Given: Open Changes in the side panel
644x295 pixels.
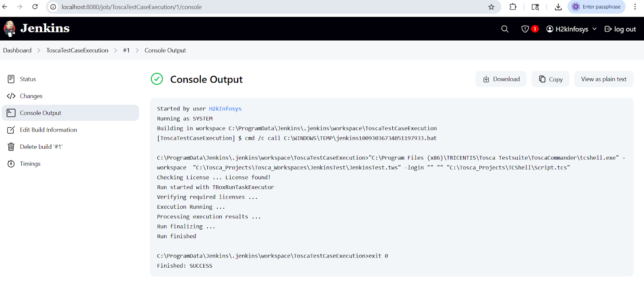Looking at the screenshot, I should (31, 96).
